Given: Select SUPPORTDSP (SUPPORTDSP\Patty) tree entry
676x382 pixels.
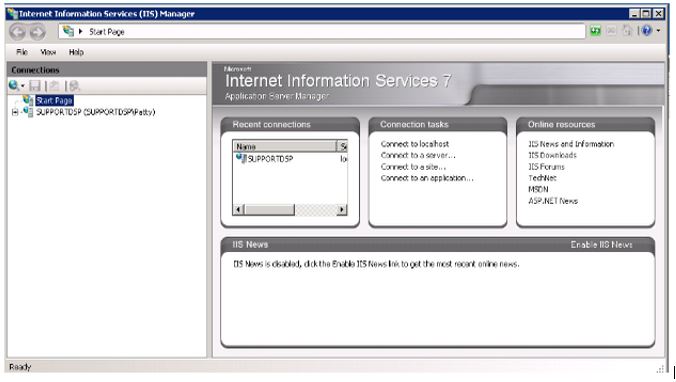Looking at the screenshot, I should pos(95,112).
